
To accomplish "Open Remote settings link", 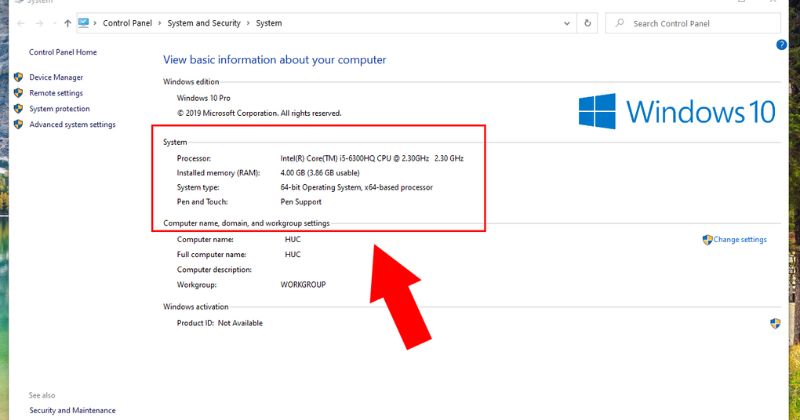I will pos(56,93).
